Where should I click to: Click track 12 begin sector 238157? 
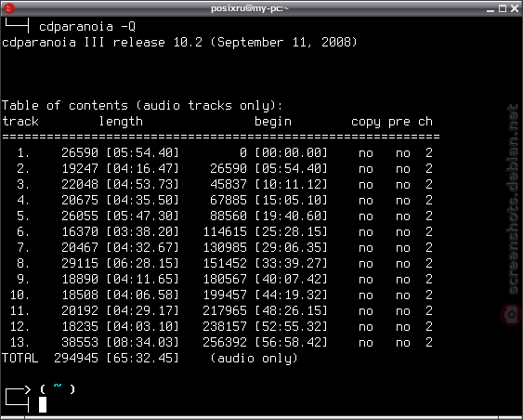click(225, 326)
